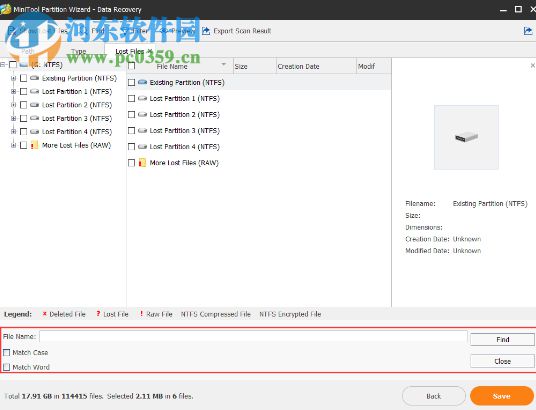Check Existing Partition checkbox in the tree
Viewport: 536px width, 410px height.
[23, 78]
